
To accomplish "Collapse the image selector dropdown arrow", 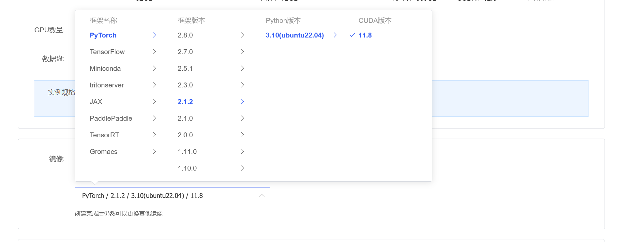I will [x=262, y=196].
